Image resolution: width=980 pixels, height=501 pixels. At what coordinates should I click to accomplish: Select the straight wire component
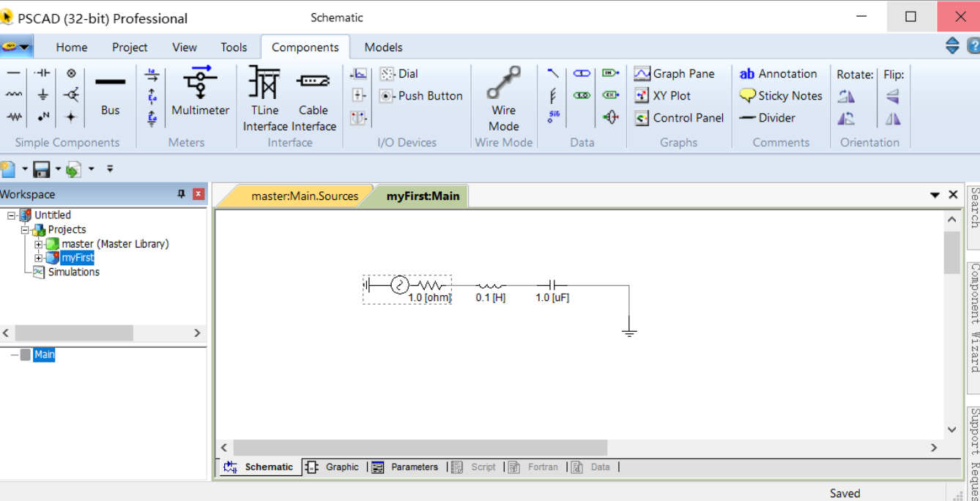14,73
